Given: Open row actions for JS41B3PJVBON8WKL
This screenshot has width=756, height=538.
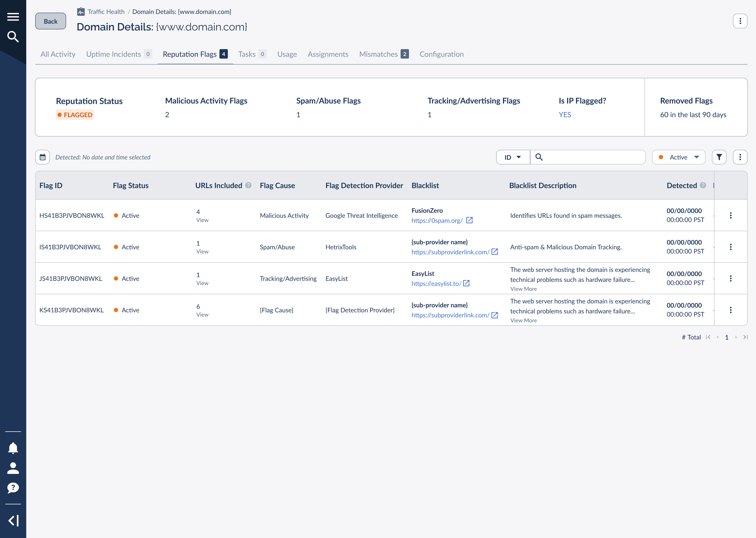Looking at the screenshot, I should [x=731, y=278].
